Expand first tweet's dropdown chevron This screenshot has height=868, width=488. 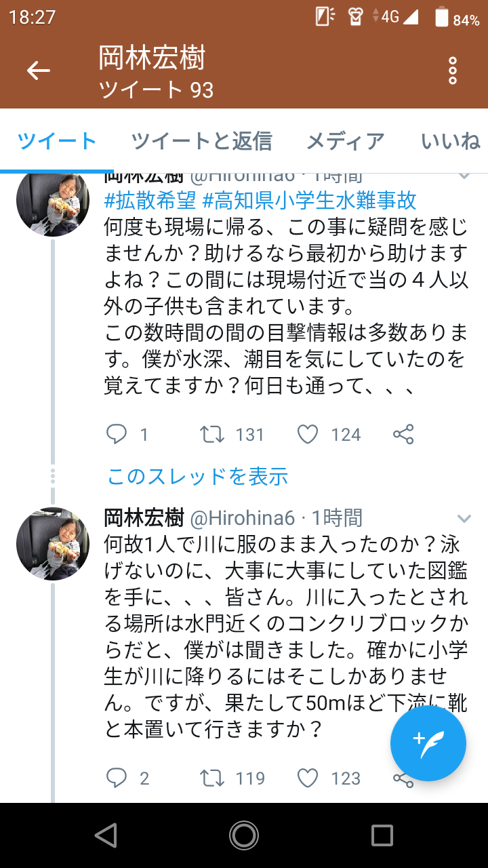464,175
